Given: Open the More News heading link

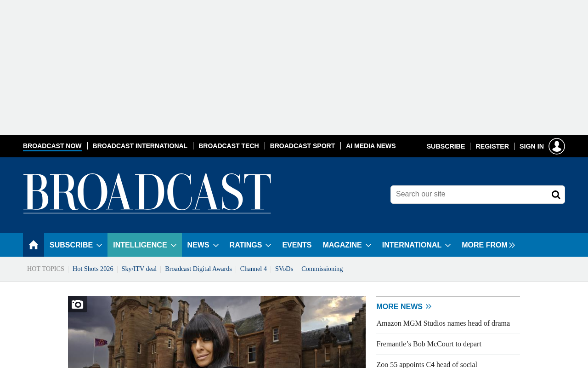Looking at the screenshot, I should [x=399, y=307].
